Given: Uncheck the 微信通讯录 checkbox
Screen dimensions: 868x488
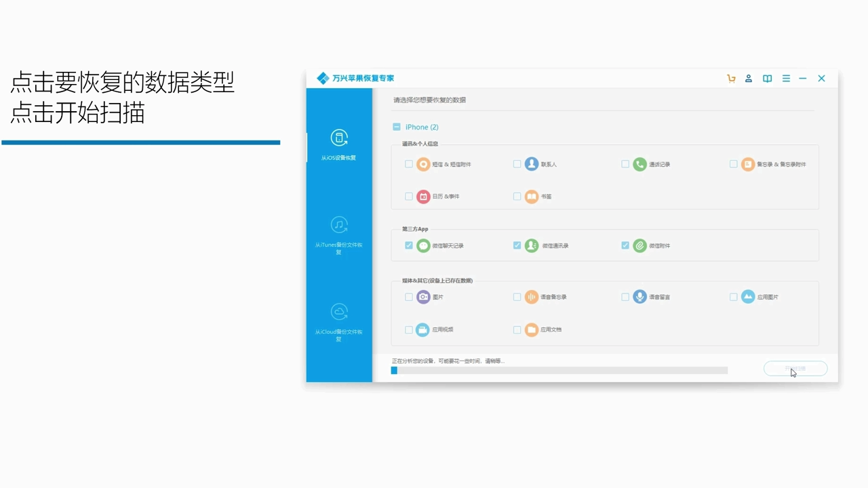Looking at the screenshot, I should point(517,245).
